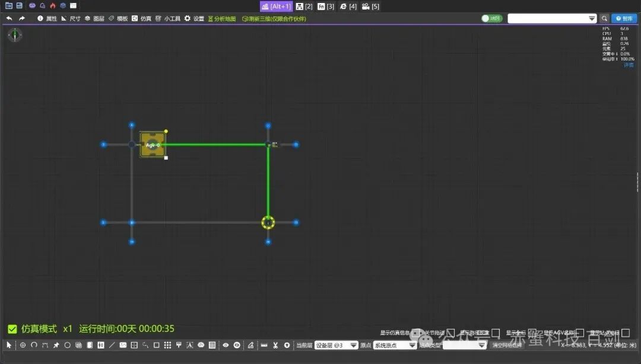Screen dimensions: 641x364
Task: Toggle the 仿真模式 green checkbox
Action: (x=12, y=329)
